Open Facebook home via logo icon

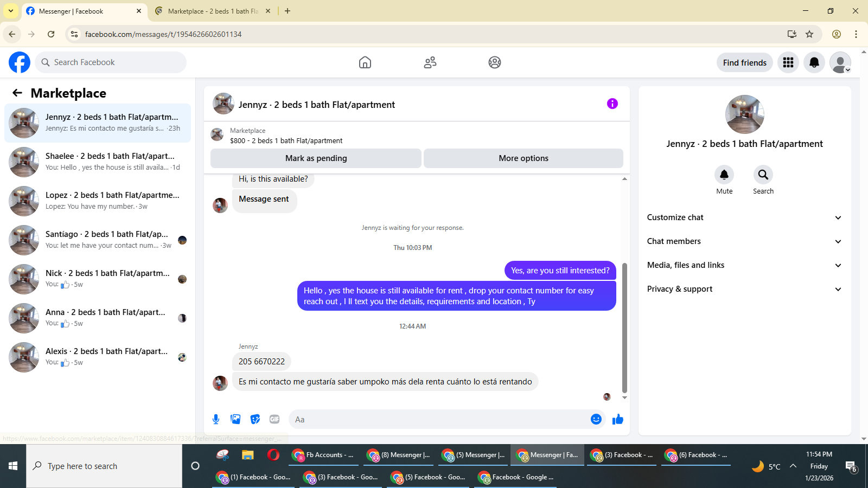20,62
